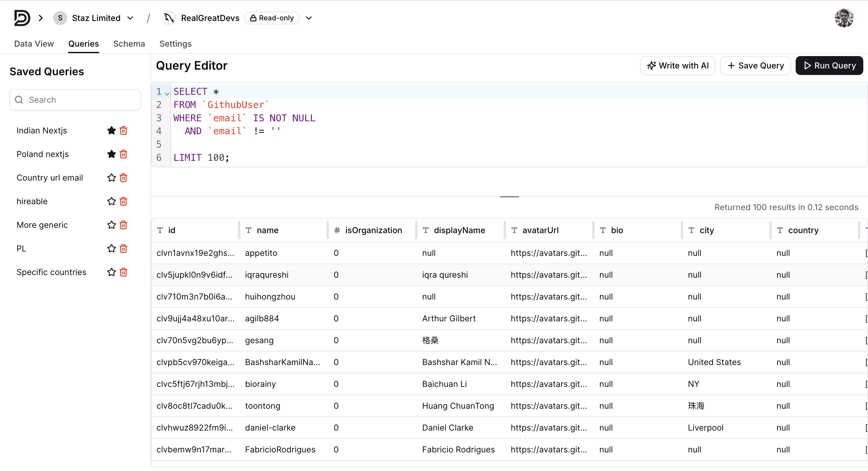Focus the saved queries Search field
The width and height of the screenshot is (868, 471).
75,100
